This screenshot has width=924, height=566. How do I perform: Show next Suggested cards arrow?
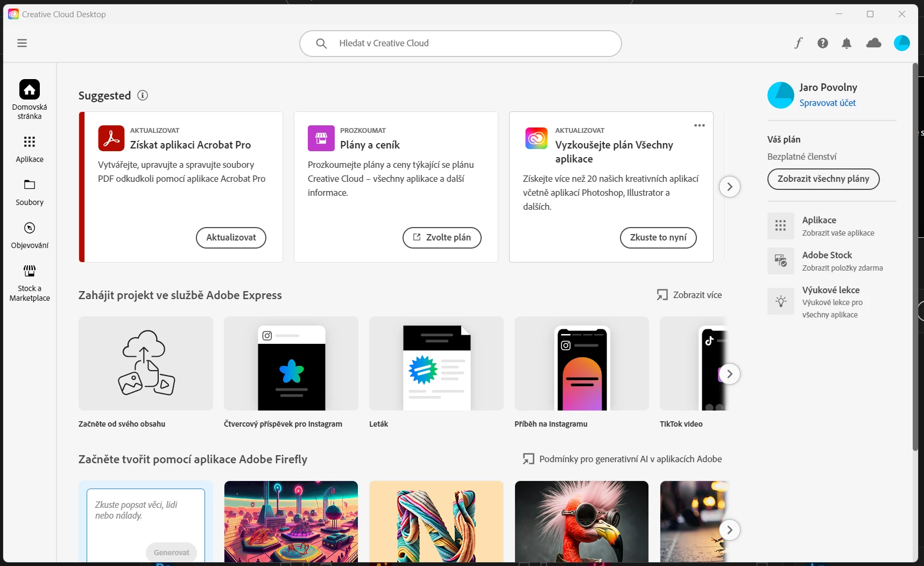(x=730, y=187)
